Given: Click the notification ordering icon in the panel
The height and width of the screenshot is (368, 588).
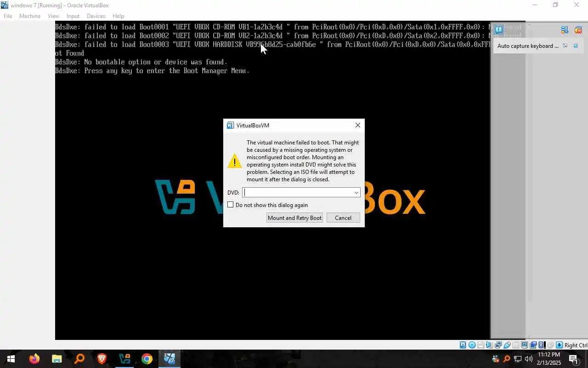Looking at the screenshot, I should click(565, 30).
